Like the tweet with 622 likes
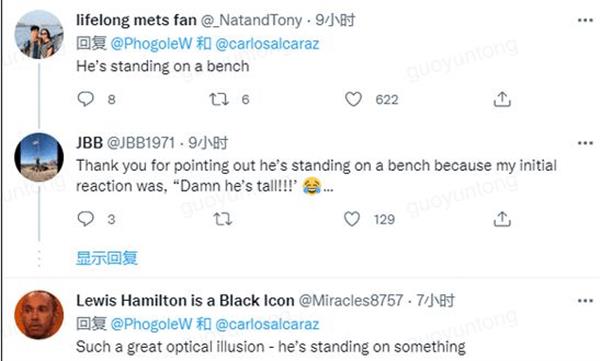600x361 pixels. (353, 99)
